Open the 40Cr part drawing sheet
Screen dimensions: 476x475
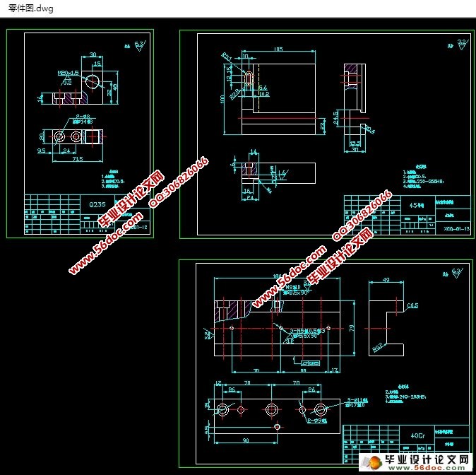click(326, 363)
